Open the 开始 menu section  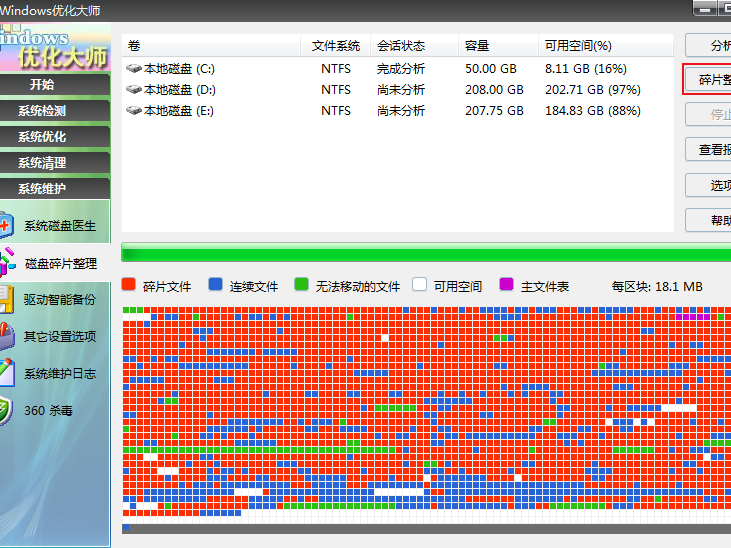[55, 84]
